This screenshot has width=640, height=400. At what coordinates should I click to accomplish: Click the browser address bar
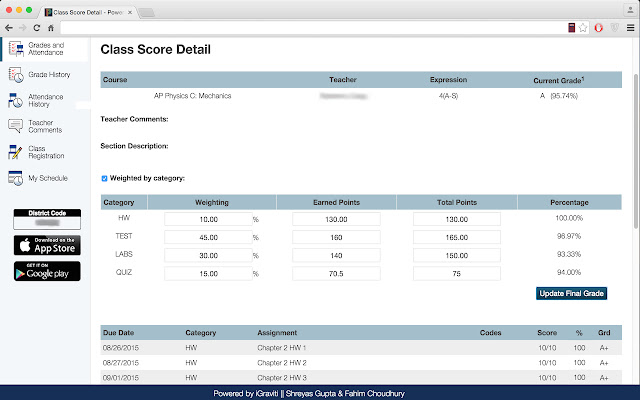click(312, 28)
